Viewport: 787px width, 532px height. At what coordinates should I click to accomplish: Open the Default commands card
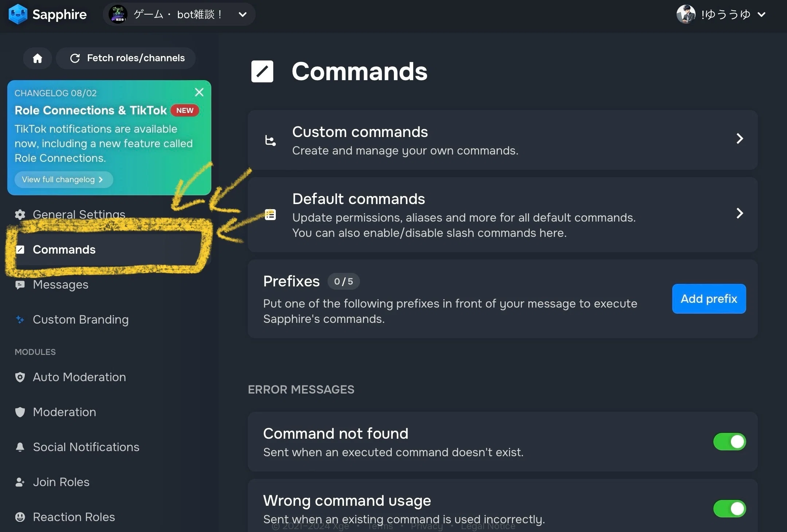(502, 215)
